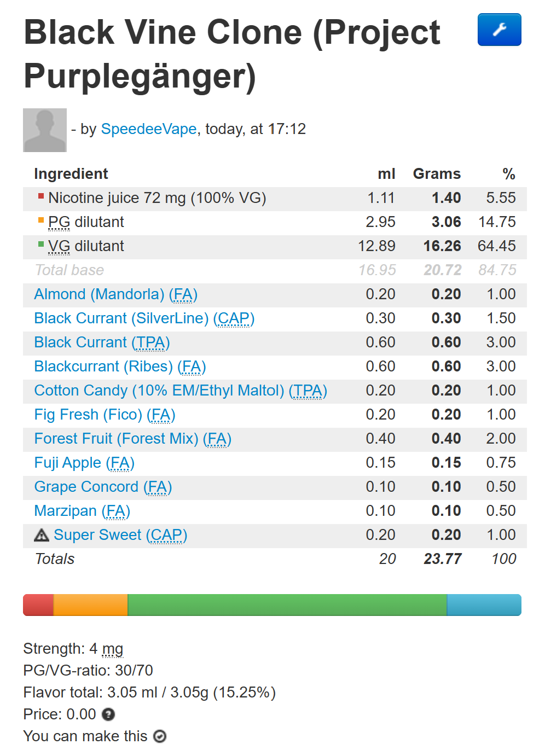Click the blue flavor segment of ratio bar
The width and height of the screenshot is (545, 756).
pos(484,605)
